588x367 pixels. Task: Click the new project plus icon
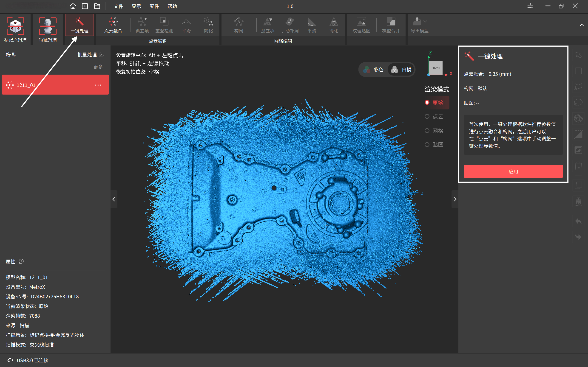point(85,6)
